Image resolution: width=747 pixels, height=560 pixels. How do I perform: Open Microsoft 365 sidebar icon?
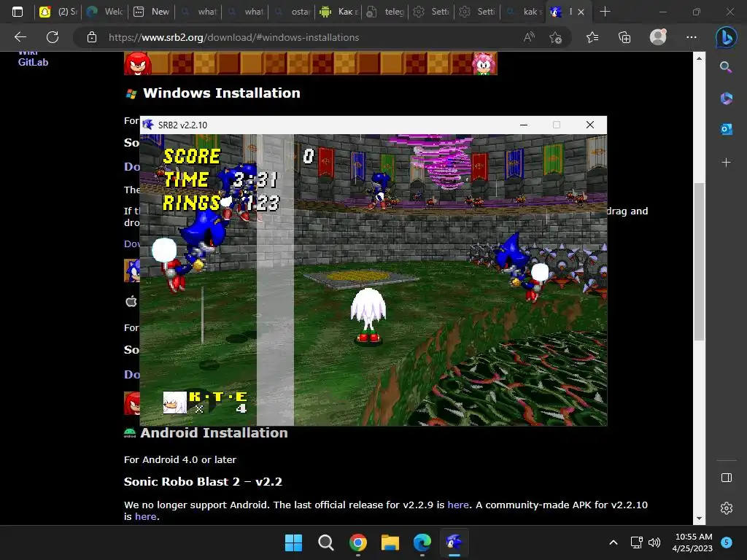click(726, 98)
